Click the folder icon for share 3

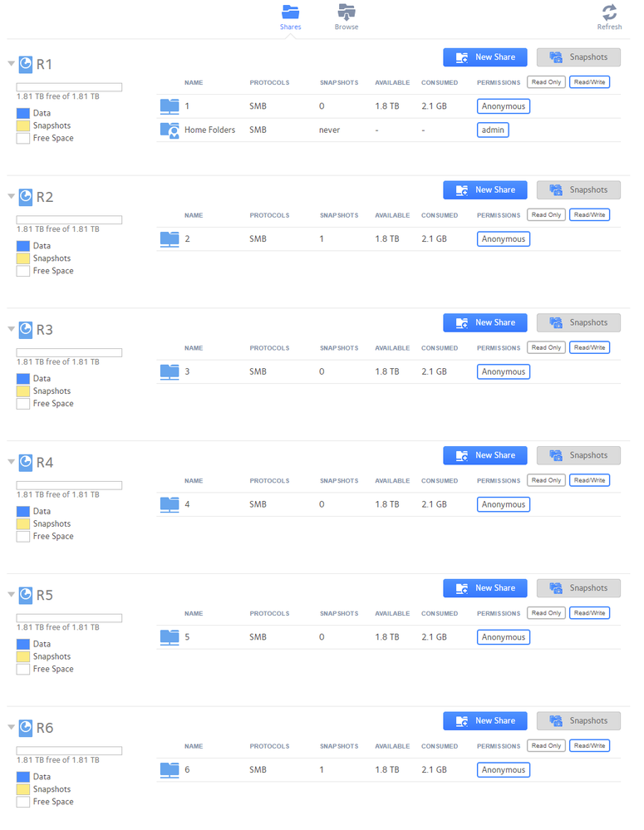tap(170, 371)
